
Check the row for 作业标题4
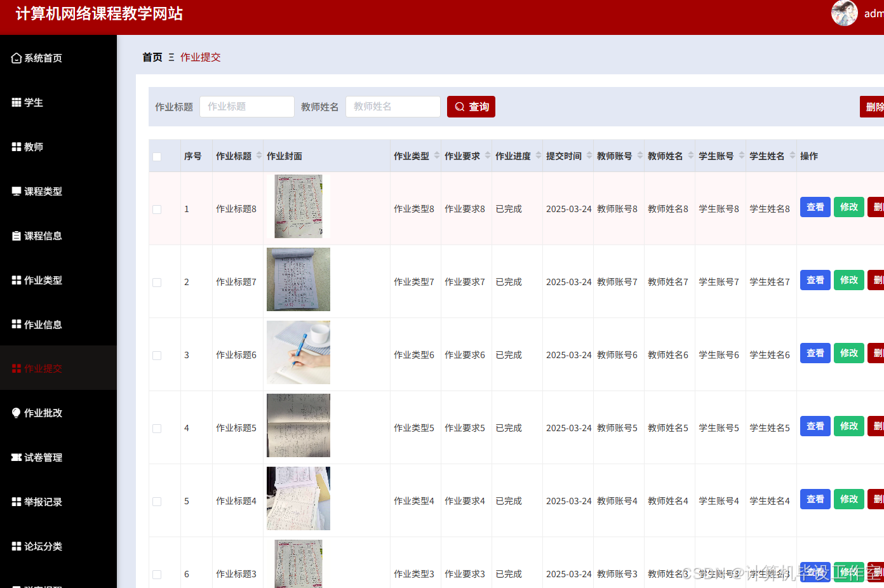pos(157,501)
